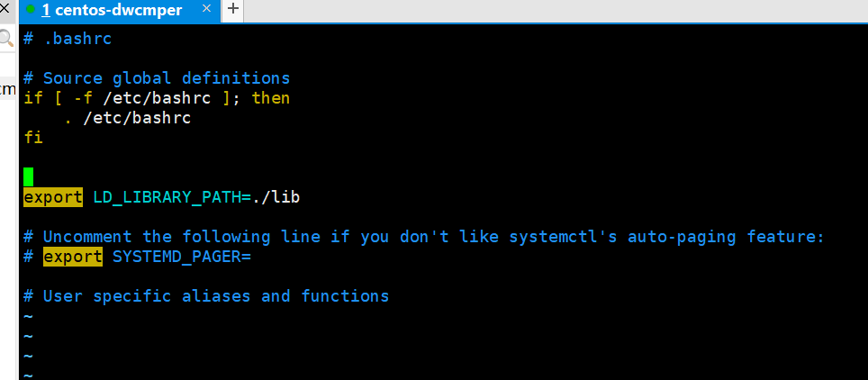Click the 'Source global definitions' comment
Viewport: 868px width, 380px height.
[x=167, y=78]
